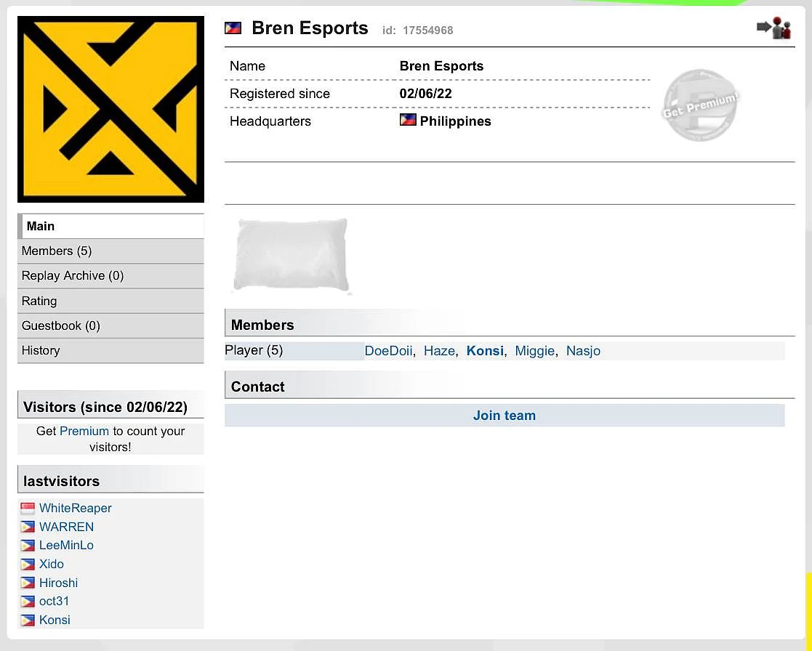
Task: Visit WhiteReaper's profile link
Action: (75, 508)
